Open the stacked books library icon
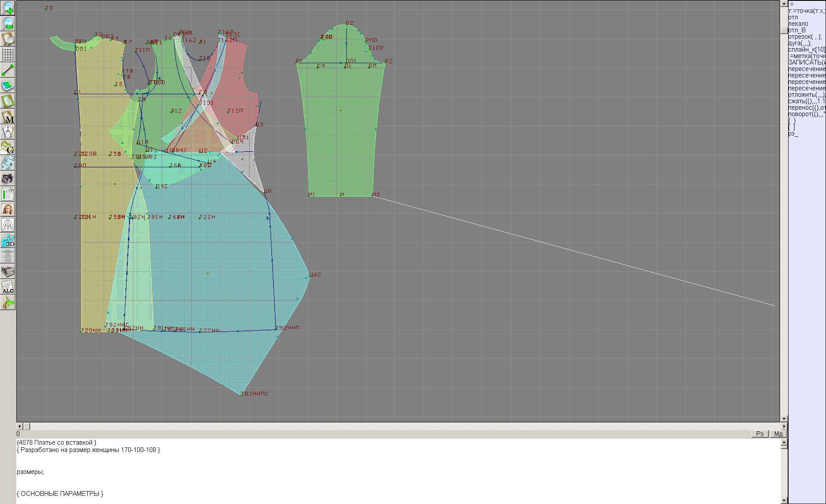 (8, 271)
